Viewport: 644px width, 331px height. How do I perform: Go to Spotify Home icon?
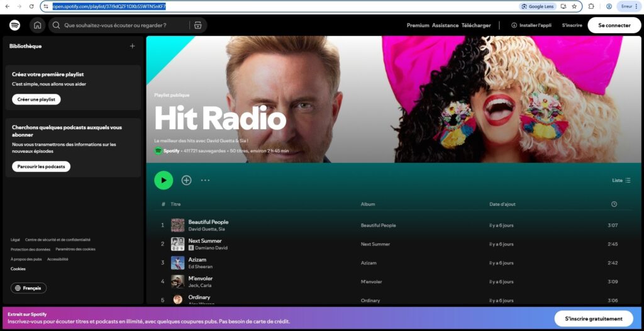(x=37, y=25)
